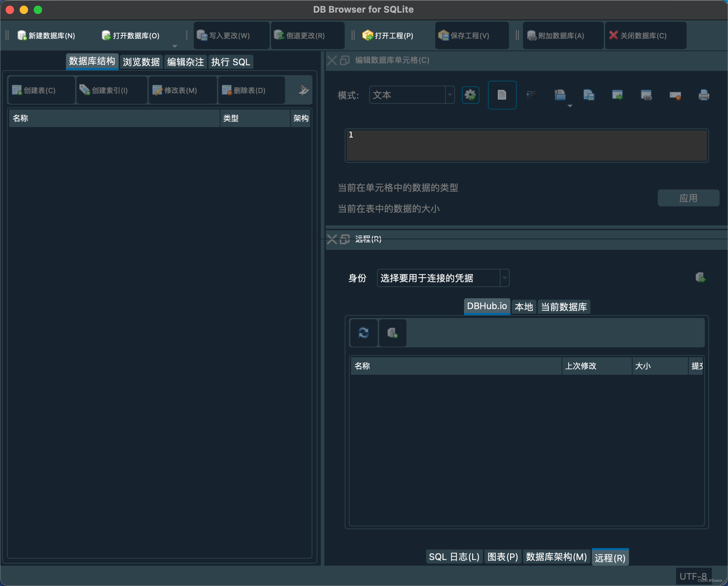
Task: Click inside the cell text editor area
Action: pyautogui.click(x=527, y=146)
